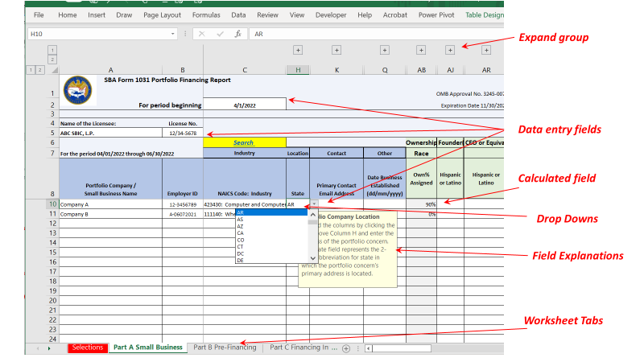Screen dimensions: 644x362
Task: Click the period beginning date field
Action: point(244,105)
